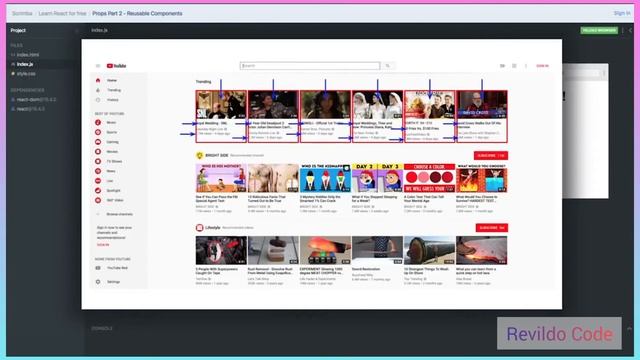Open the Who Is His Mother thumbnail

(x=221, y=178)
